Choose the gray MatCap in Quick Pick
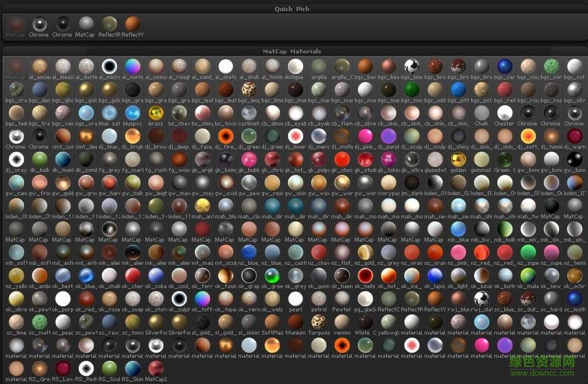 click(x=85, y=24)
